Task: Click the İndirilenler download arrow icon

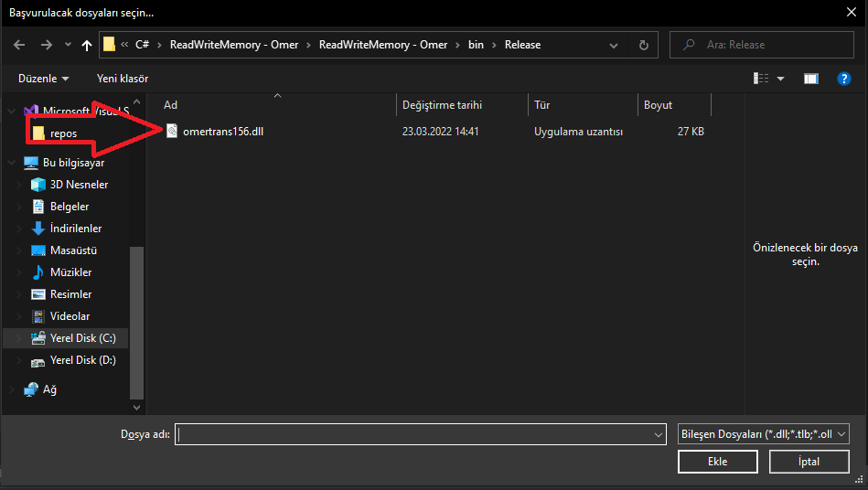Action: click(x=38, y=229)
